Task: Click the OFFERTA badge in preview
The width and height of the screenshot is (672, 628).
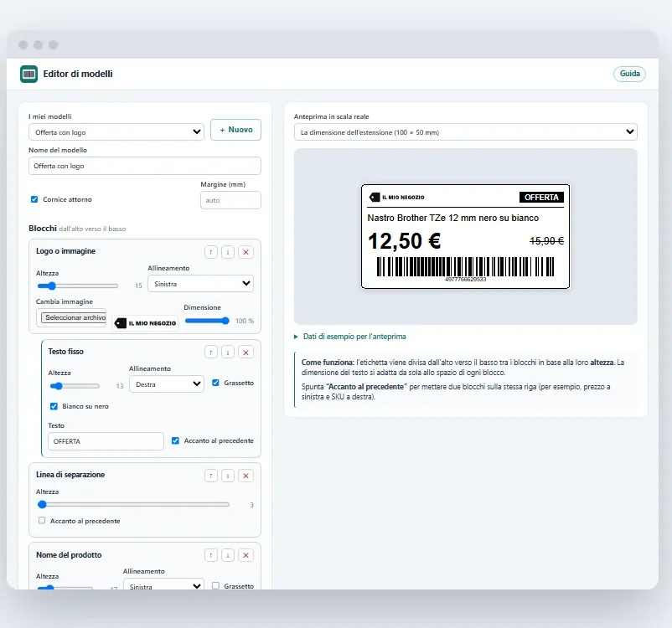Action: click(541, 197)
